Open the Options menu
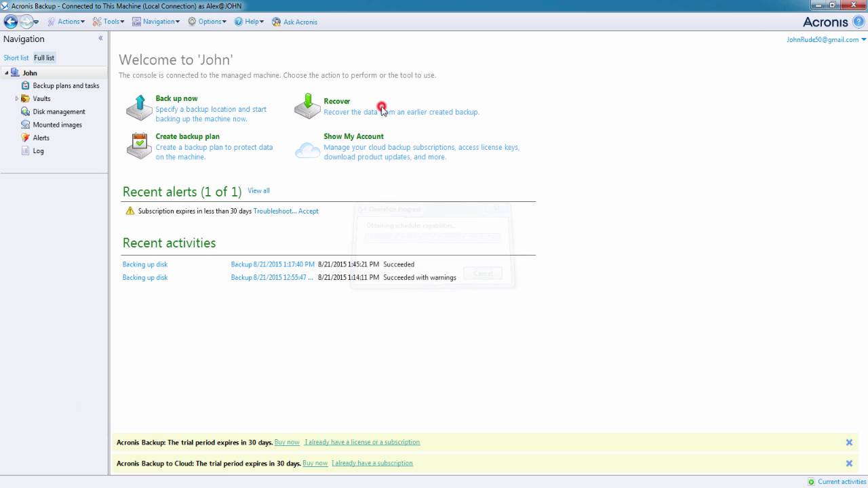Viewport: 868px width, 488px height. 207,22
